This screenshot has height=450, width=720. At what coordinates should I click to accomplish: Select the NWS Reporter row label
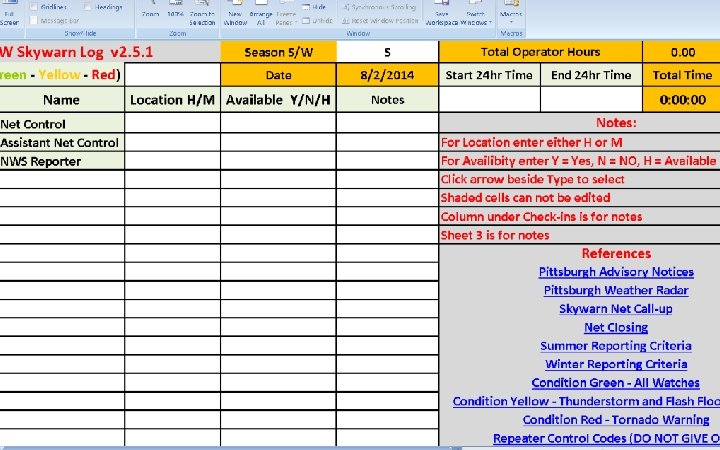[62, 161]
